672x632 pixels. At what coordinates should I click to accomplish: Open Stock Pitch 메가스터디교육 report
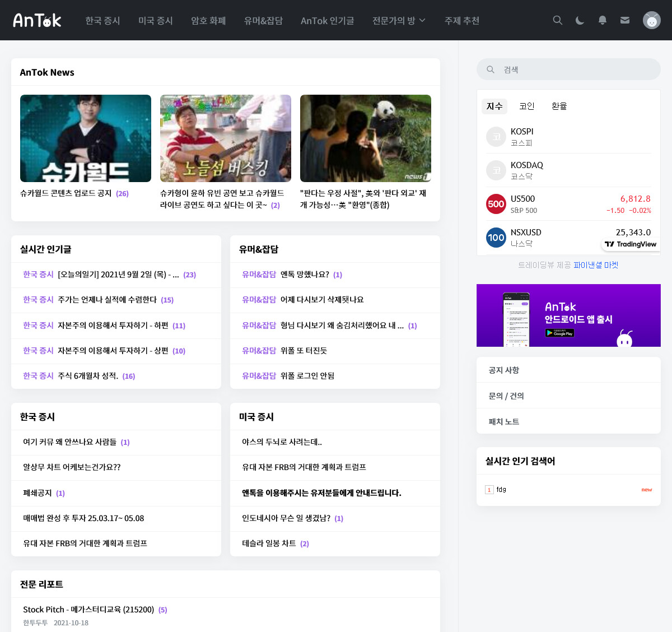pos(88,610)
